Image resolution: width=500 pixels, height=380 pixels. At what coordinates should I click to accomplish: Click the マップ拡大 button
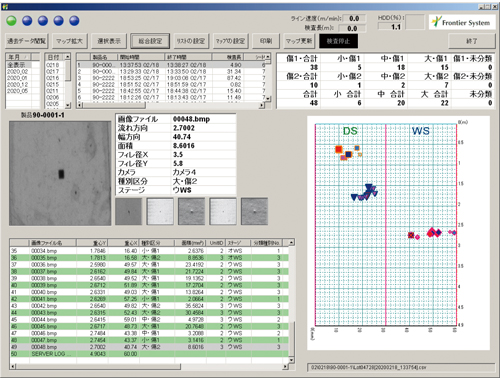[69, 41]
